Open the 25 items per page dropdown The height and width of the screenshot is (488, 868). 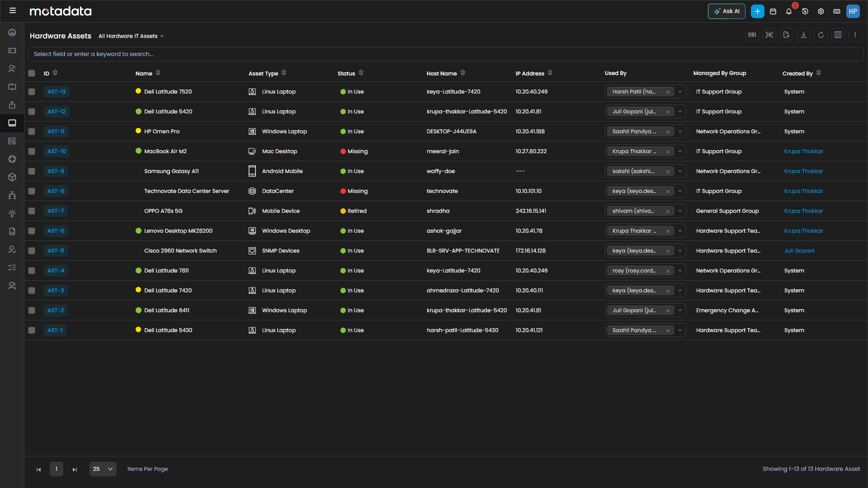103,469
